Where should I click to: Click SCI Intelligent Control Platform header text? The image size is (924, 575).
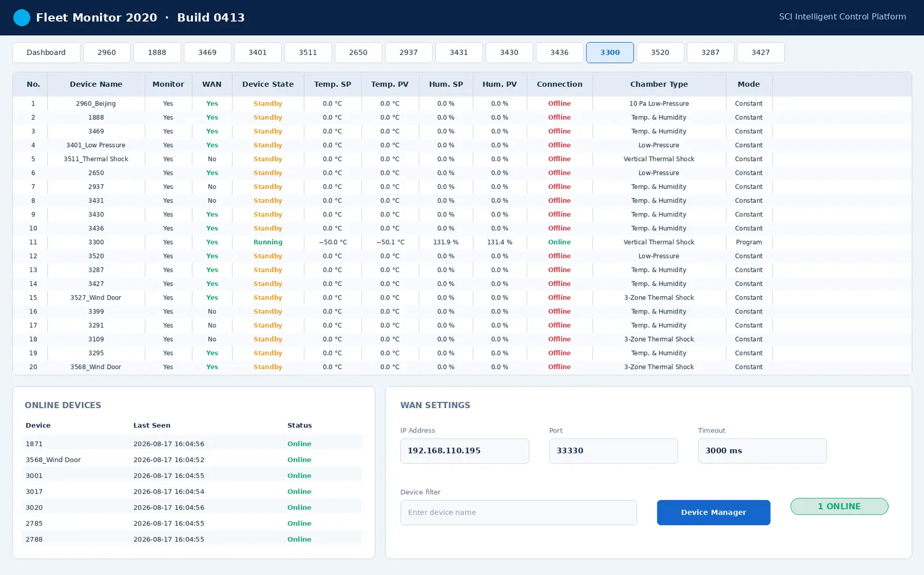click(843, 17)
